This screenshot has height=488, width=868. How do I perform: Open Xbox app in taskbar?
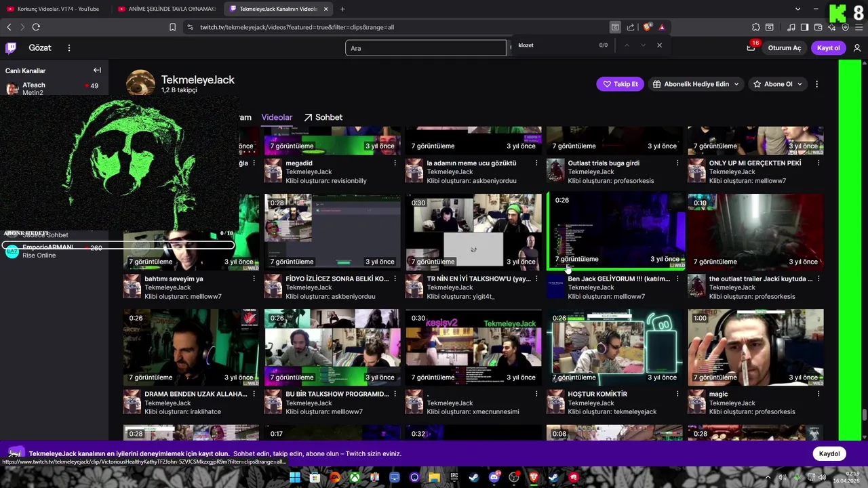(x=355, y=477)
